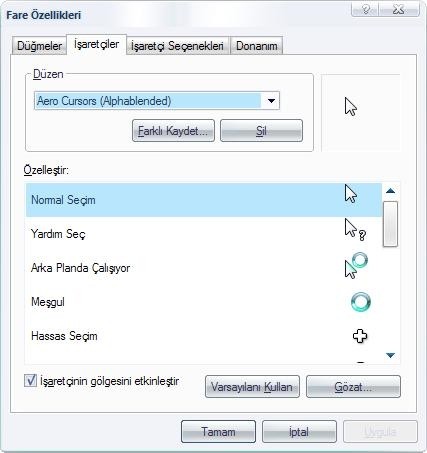Toggle İşaretçinin gölgesini etkinleştir checkbox
Screen dimensions: 427x453
tap(31, 381)
